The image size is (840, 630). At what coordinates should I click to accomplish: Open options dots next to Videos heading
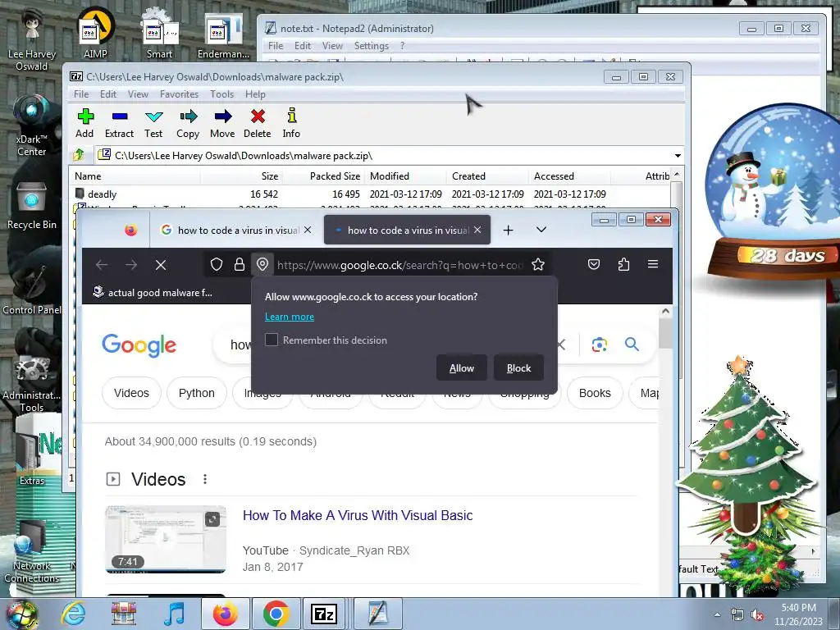pyautogui.click(x=204, y=479)
